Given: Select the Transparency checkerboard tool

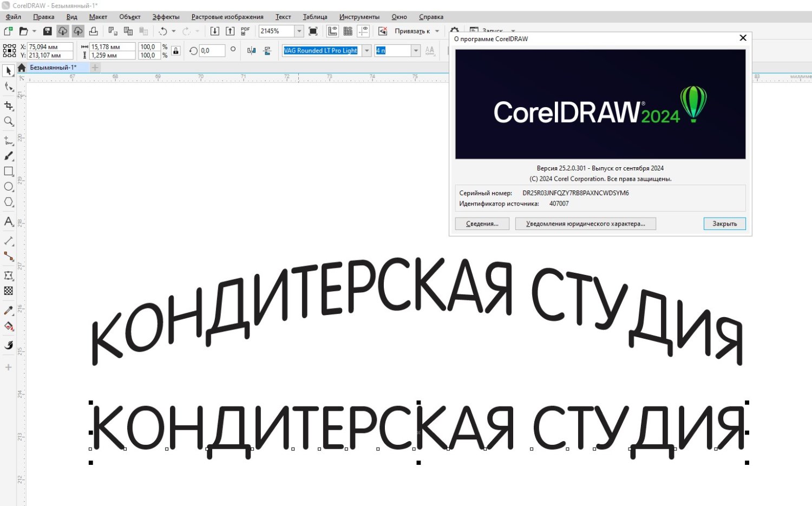Looking at the screenshot, I should point(9,291).
